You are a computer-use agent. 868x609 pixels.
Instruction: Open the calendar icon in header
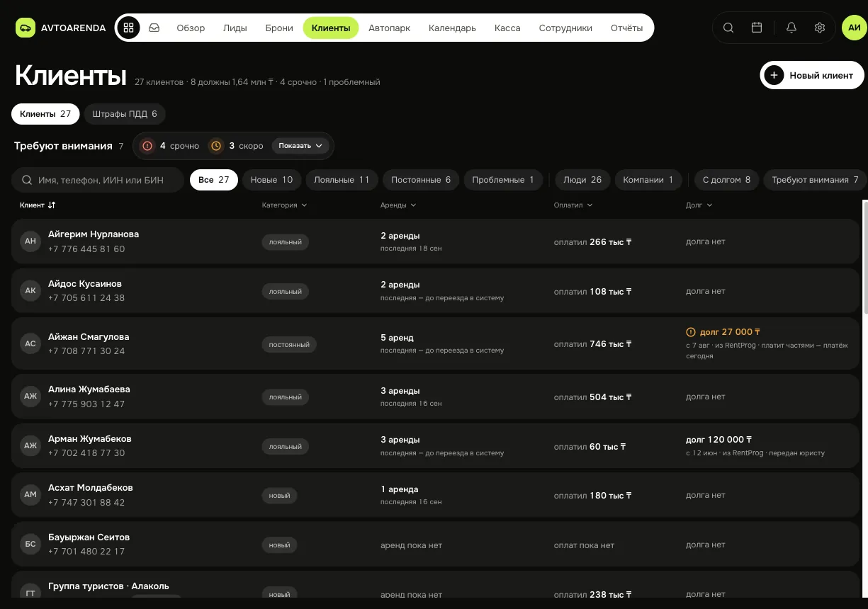(x=757, y=28)
